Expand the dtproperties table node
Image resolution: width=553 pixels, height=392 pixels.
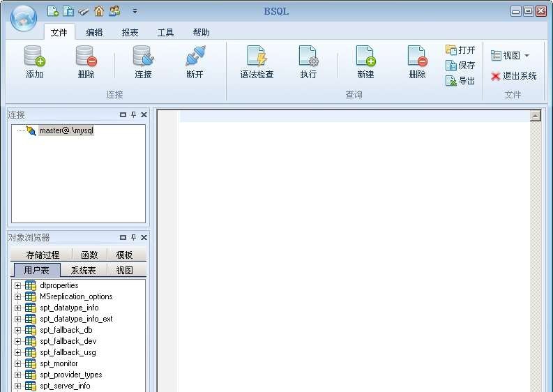[17, 285]
